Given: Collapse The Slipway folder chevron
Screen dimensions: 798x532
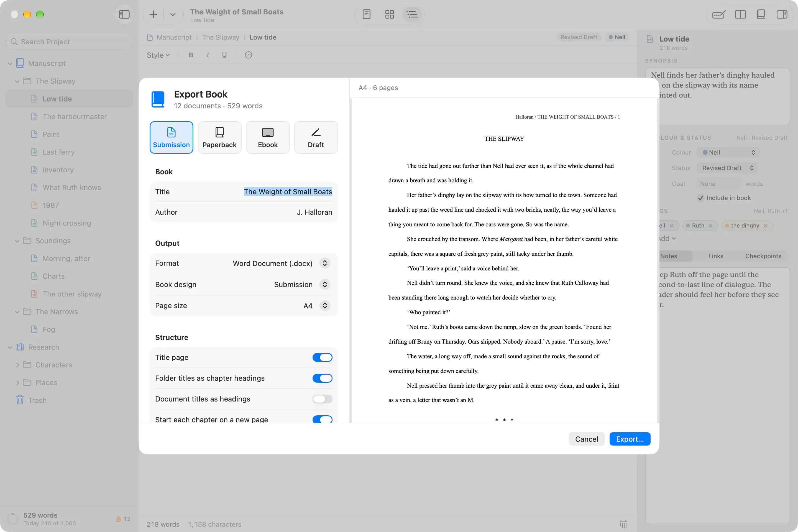Looking at the screenshot, I should click(17, 81).
